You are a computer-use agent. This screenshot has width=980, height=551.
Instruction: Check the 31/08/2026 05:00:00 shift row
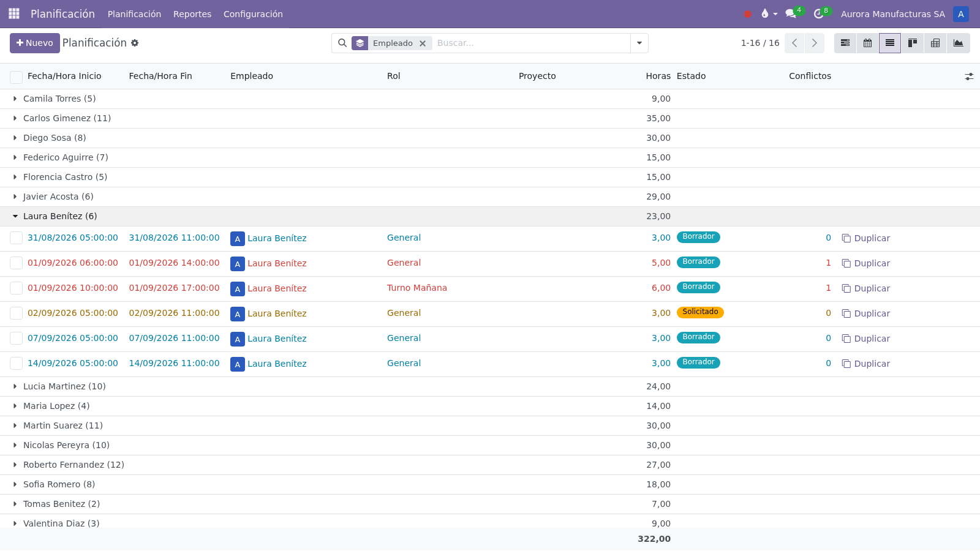pyautogui.click(x=17, y=238)
